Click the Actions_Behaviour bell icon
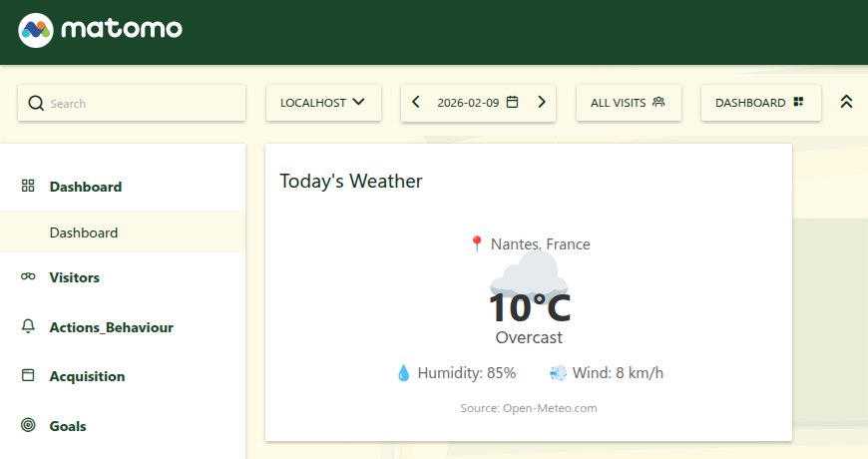This screenshot has width=868, height=459. (28, 326)
